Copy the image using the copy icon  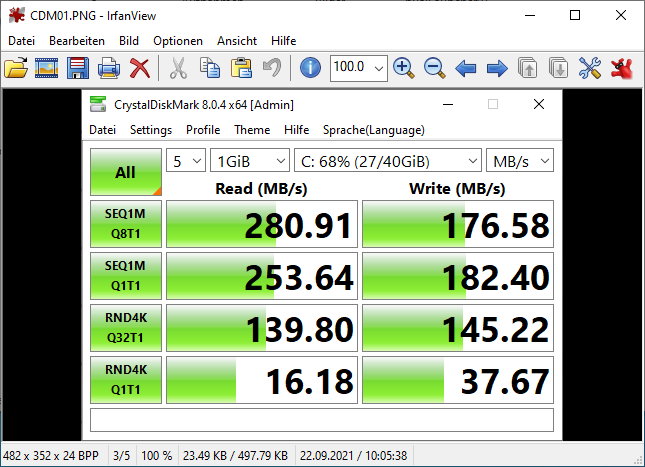[209, 68]
